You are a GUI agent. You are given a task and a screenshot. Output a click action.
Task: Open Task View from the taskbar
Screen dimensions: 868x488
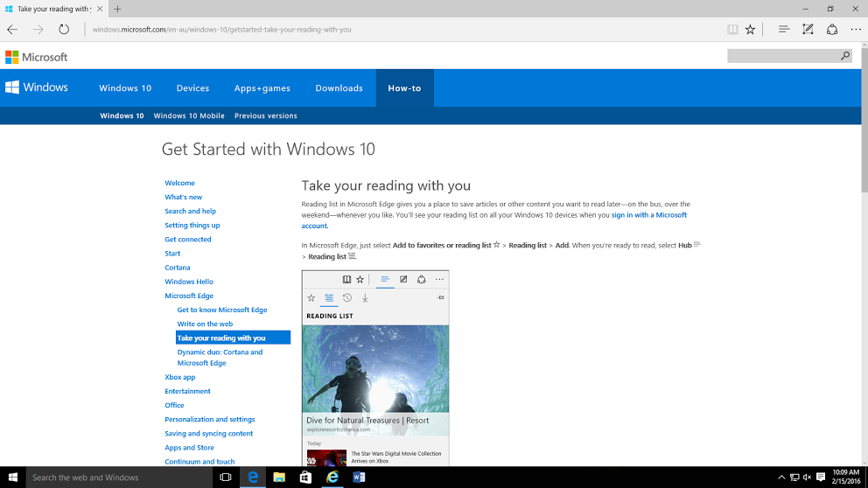226,478
